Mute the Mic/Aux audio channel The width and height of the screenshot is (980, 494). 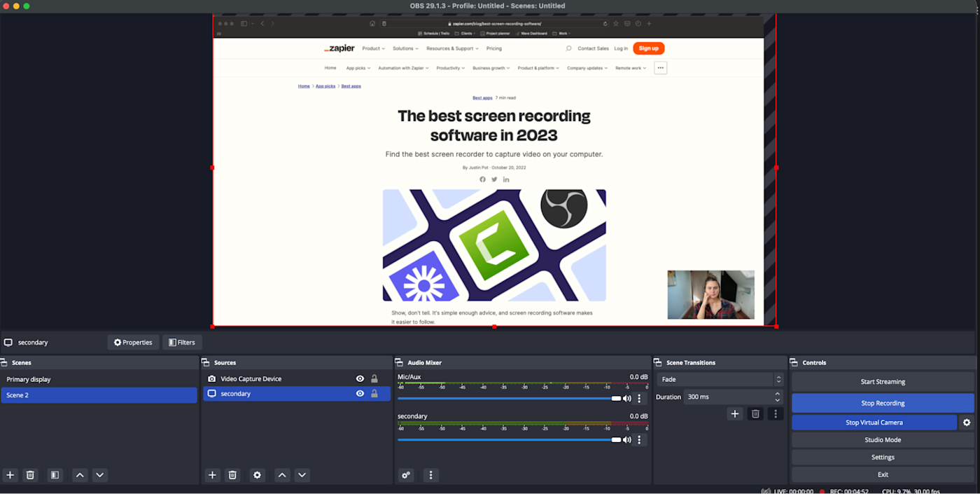pyautogui.click(x=626, y=399)
